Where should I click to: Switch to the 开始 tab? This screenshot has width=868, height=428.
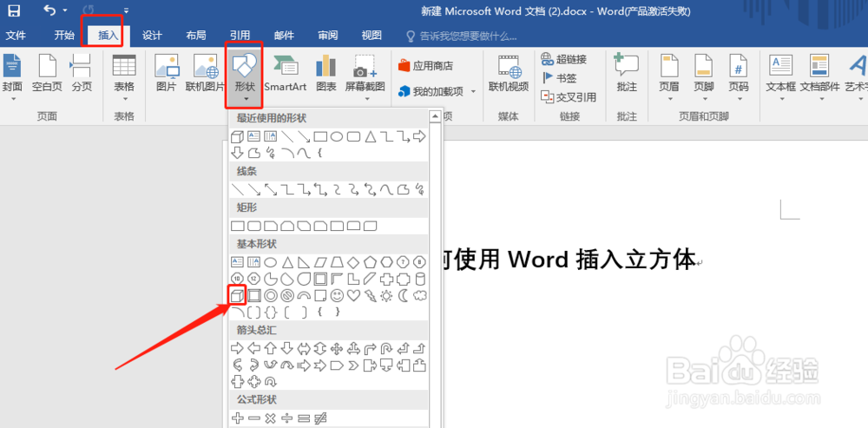click(64, 36)
